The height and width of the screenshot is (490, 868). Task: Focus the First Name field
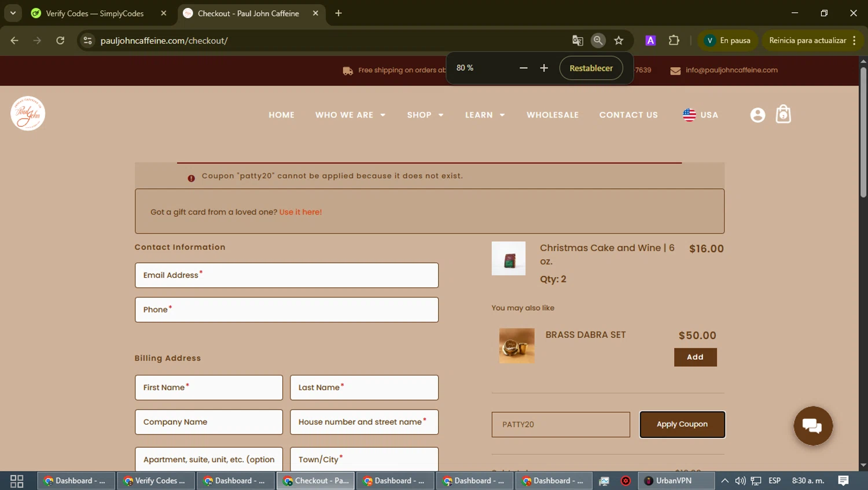209,388
